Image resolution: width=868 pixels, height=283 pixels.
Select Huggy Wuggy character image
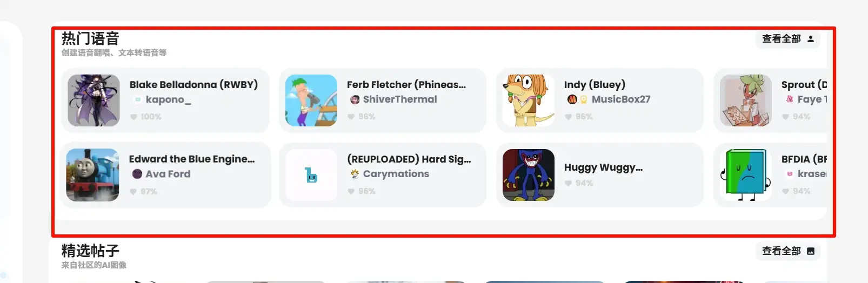(x=529, y=175)
